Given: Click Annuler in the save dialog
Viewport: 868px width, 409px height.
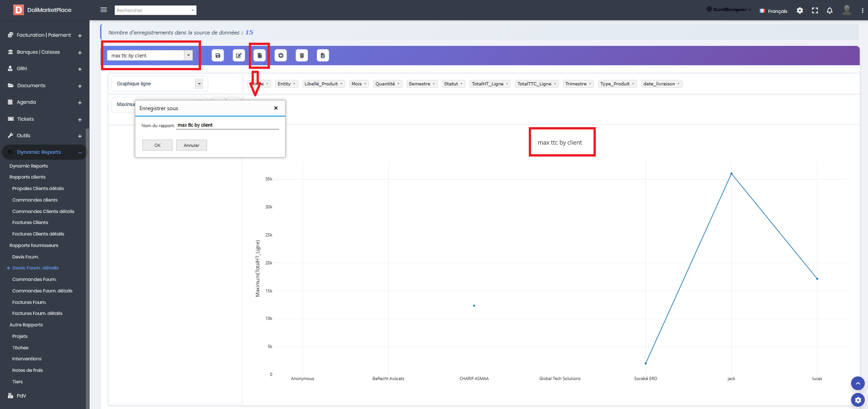Looking at the screenshot, I should (191, 145).
